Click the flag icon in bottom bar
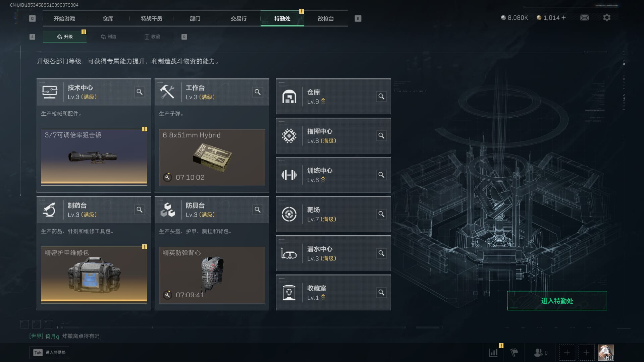This screenshot has width=644, height=362. coord(514,353)
